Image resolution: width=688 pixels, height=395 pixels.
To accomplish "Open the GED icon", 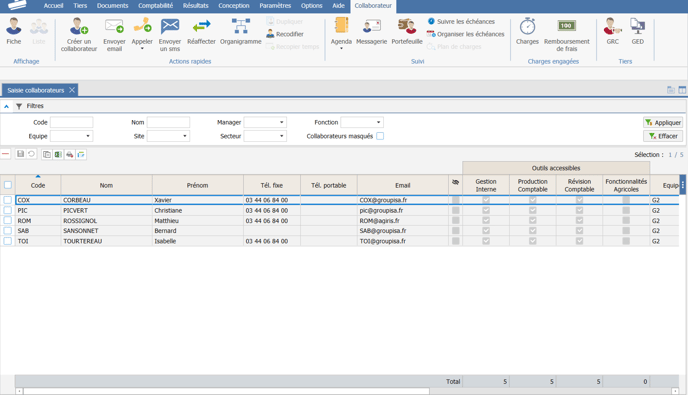I will click(637, 26).
